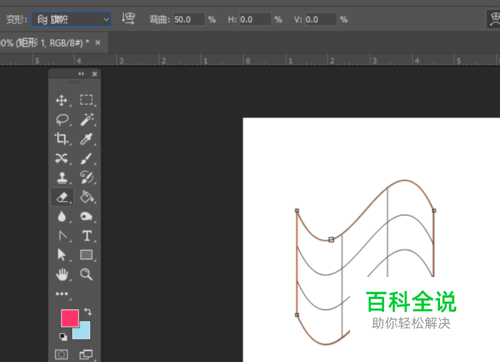Toggle free transform and warp modes icon
500x362 pixels.
point(494,19)
